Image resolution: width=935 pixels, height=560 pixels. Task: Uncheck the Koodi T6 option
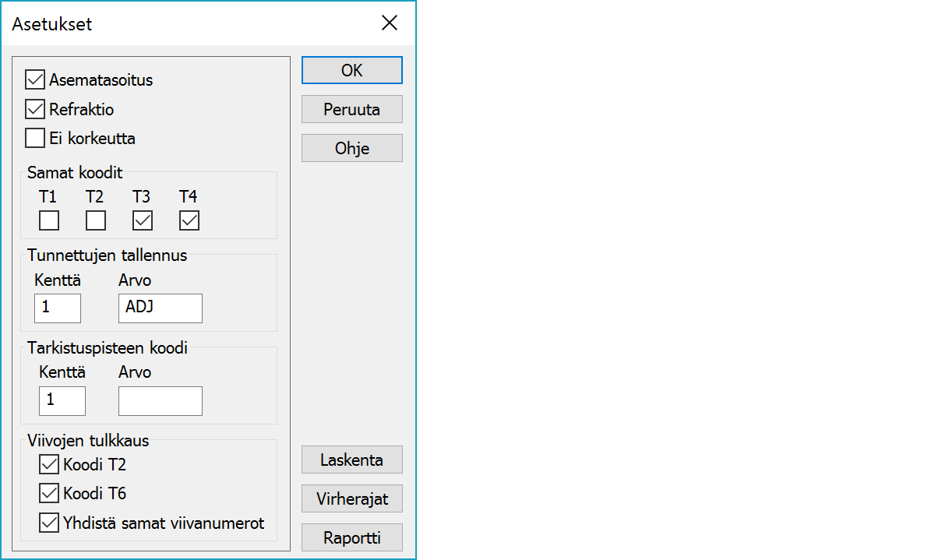pyautogui.click(x=49, y=493)
